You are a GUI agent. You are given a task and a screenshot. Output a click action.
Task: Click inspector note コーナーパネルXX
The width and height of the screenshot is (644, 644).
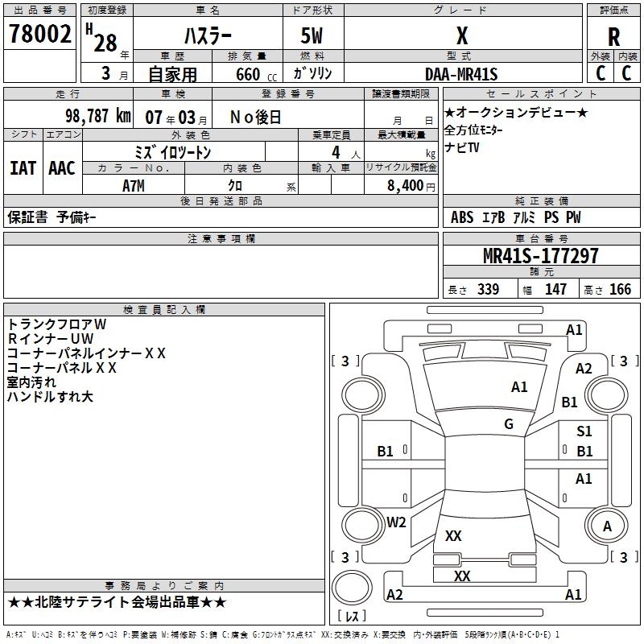pyautogui.click(x=62, y=368)
